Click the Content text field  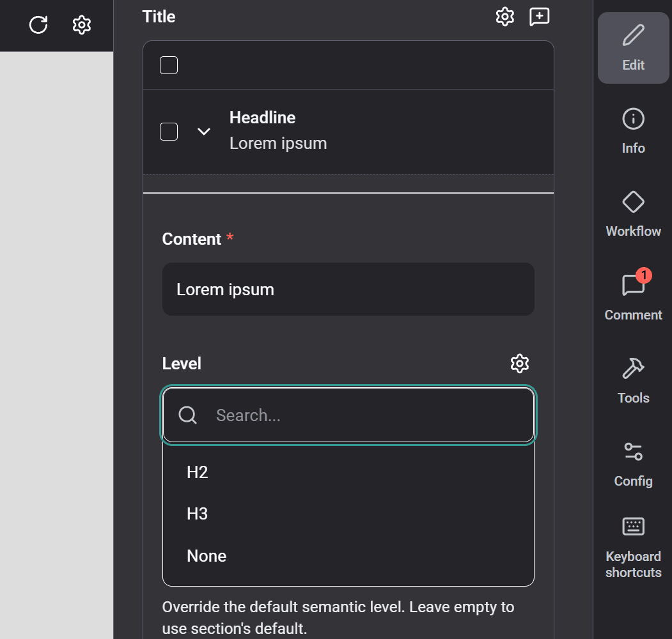click(x=348, y=289)
